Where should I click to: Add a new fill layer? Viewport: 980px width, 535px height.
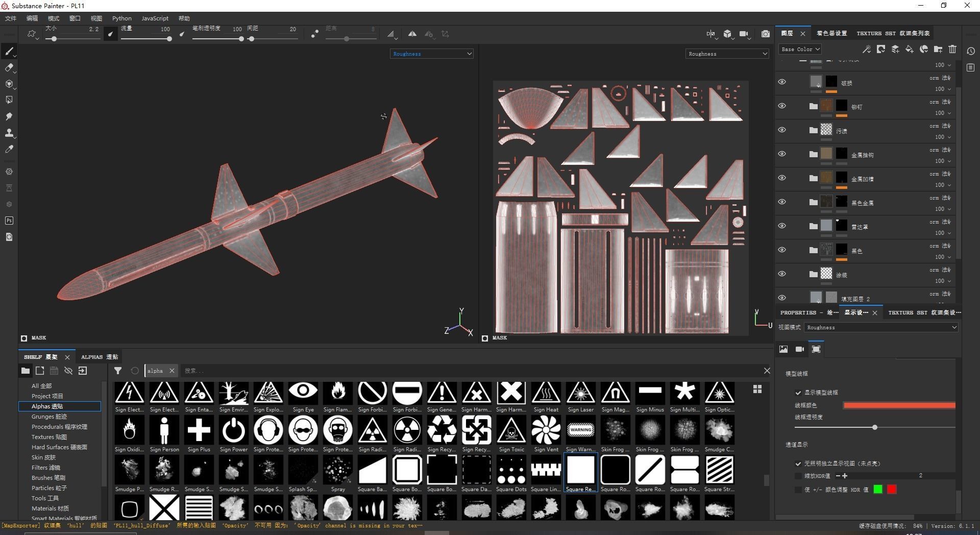(909, 50)
